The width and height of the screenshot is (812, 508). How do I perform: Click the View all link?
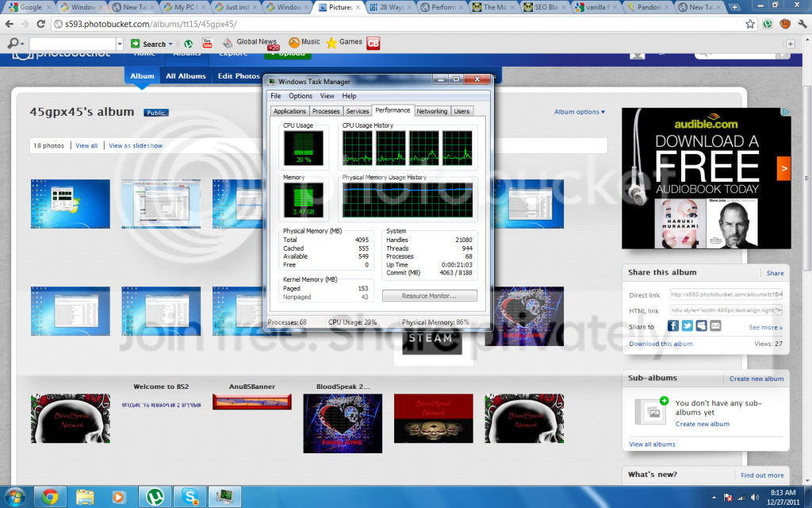pos(86,146)
